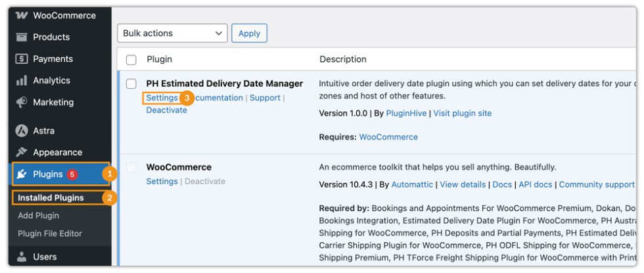This screenshot has width=644, height=273.
Task: Click PH Estimated Delivery Date Manager title
Action: click(225, 84)
